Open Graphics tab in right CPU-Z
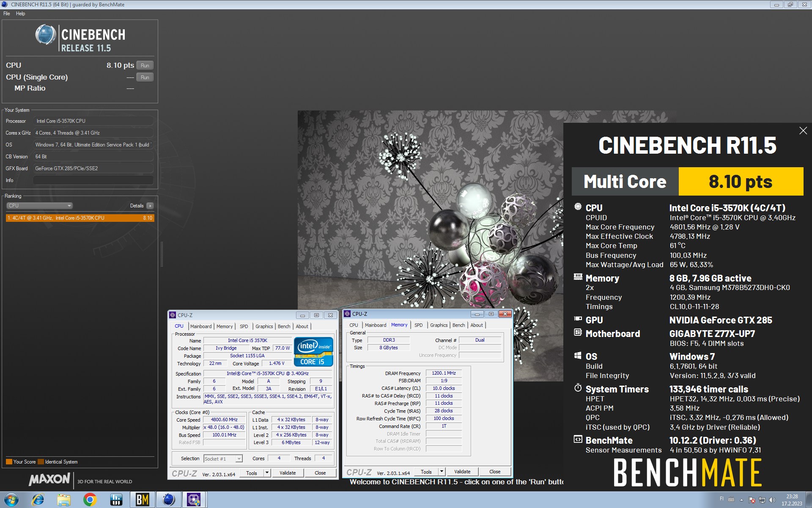 click(x=439, y=325)
